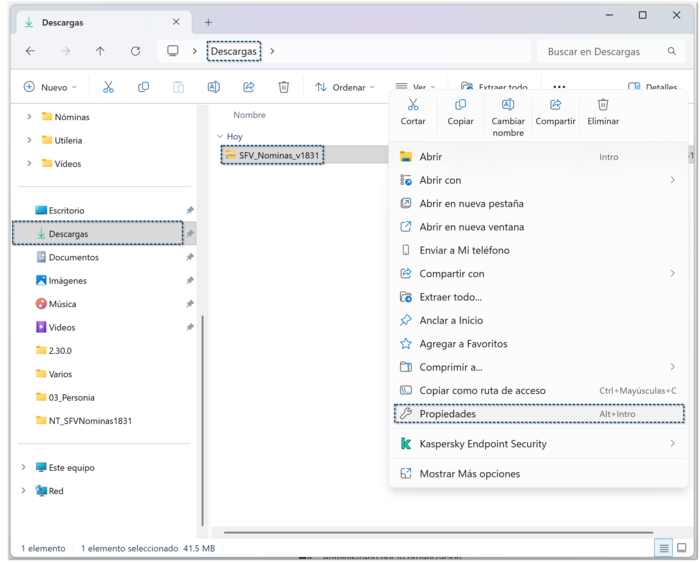Screen dimensions: 700x562
Task: Go up one folder level arrow
Action: [100, 51]
